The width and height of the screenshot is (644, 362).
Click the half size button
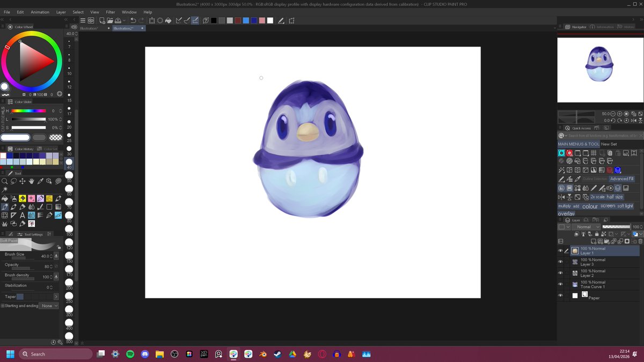[615, 197]
